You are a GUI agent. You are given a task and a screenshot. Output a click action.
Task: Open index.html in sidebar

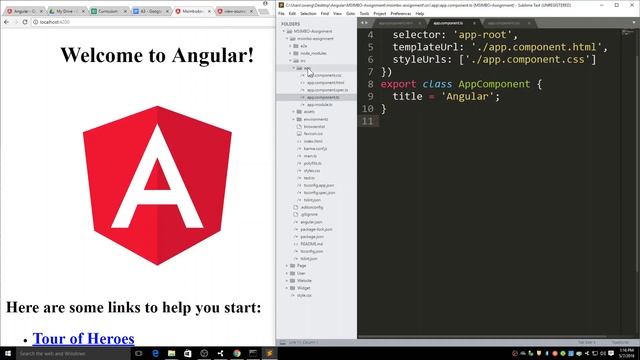click(313, 141)
